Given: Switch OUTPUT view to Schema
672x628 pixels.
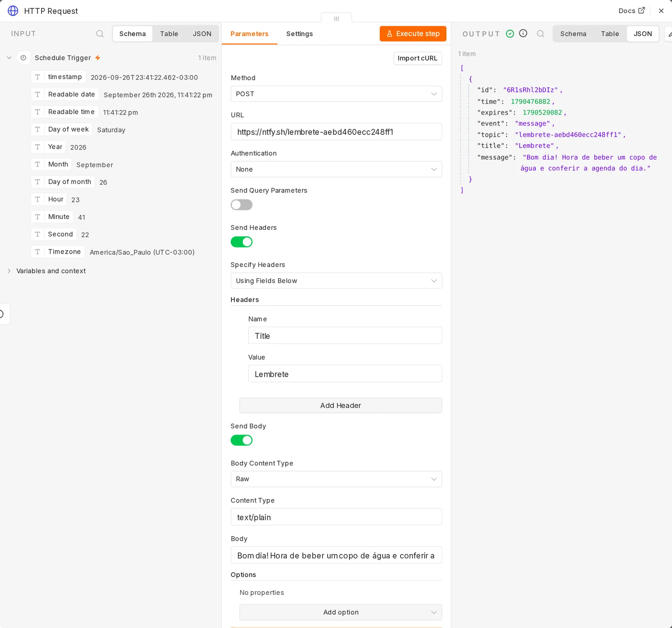Looking at the screenshot, I should pos(573,34).
